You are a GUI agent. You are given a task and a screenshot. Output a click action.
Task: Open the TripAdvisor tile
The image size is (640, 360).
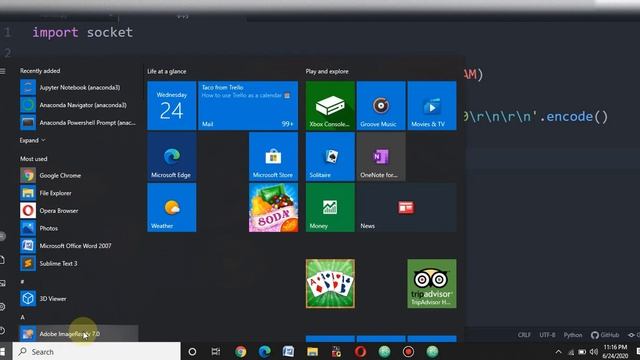[432, 284]
